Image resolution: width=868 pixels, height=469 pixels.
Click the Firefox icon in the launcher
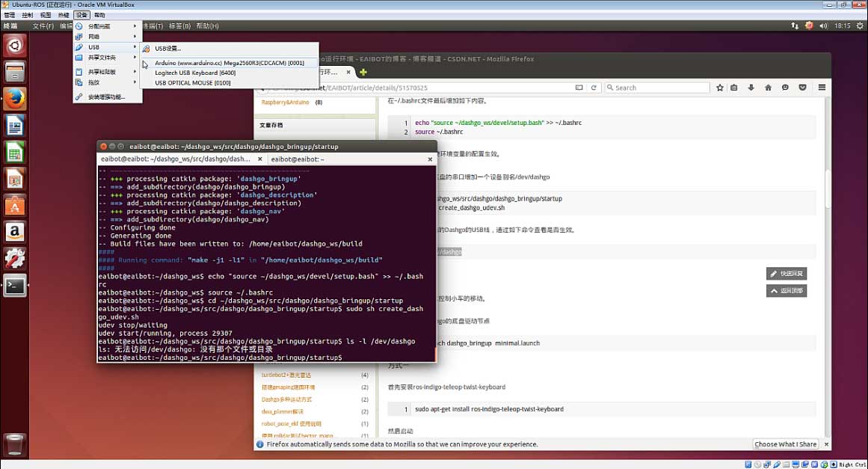coord(15,98)
